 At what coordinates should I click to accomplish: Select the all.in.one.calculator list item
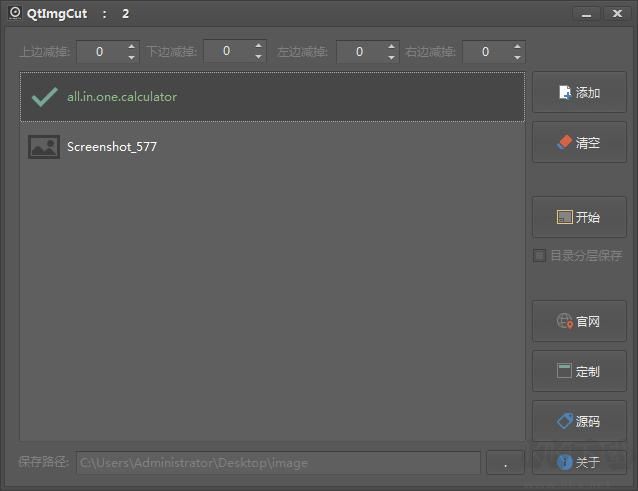pos(271,97)
